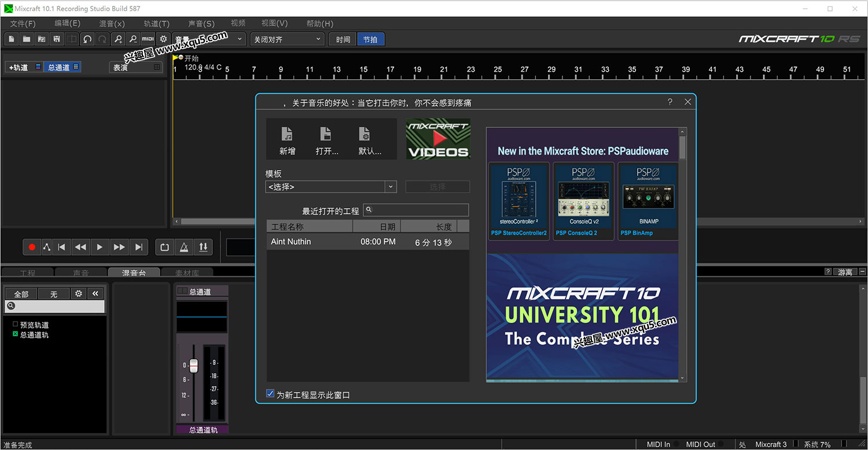This screenshot has width=868, height=450.
Task: Open the 声音(S) menu
Action: point(201,24)
